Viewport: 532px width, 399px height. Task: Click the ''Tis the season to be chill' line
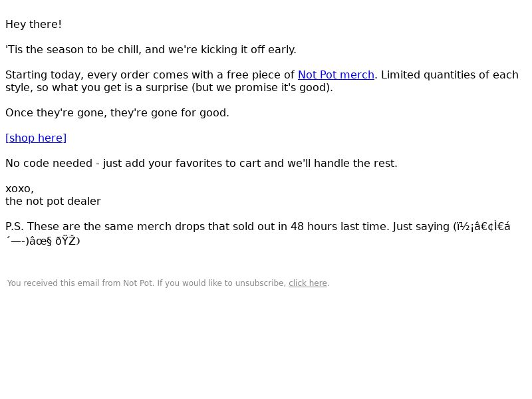(x=72, y=49)
